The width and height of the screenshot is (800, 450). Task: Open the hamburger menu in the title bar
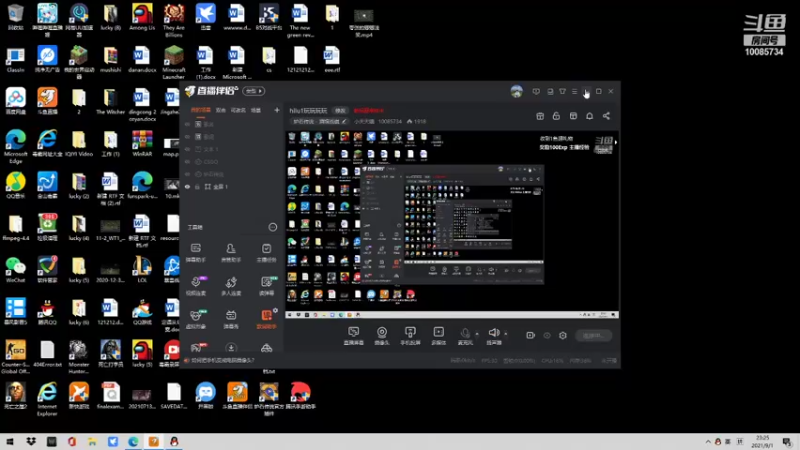pyautogui.click(x=574, y=91)
